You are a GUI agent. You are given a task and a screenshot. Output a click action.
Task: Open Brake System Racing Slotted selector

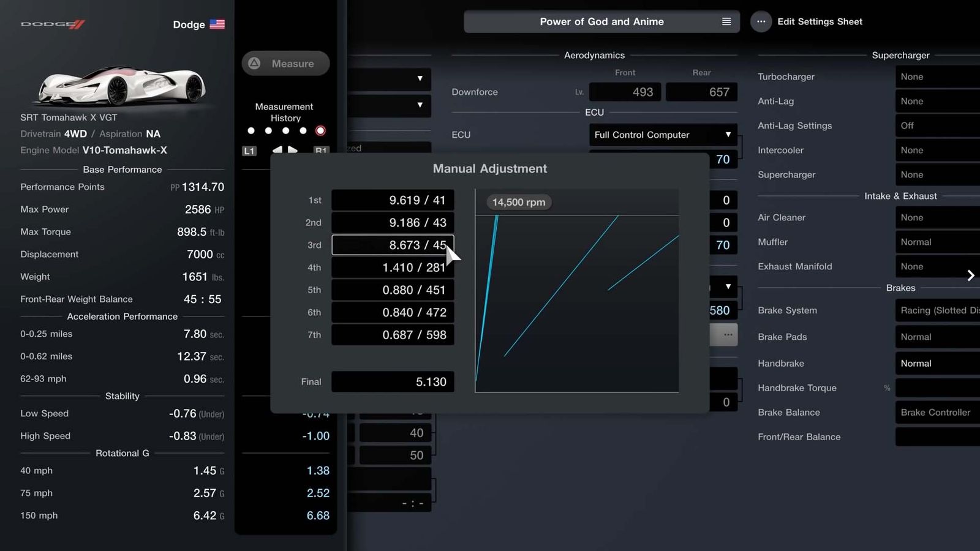tap(937, 310)
